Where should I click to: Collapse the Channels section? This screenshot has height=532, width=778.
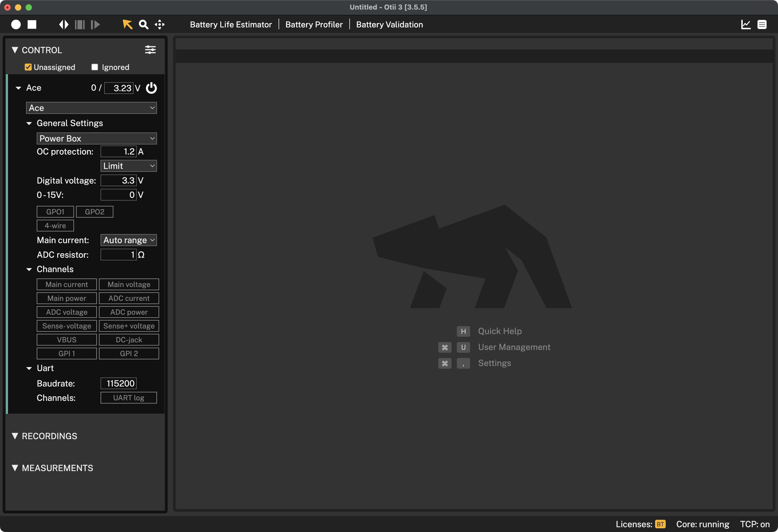click(x=29, y=269)
